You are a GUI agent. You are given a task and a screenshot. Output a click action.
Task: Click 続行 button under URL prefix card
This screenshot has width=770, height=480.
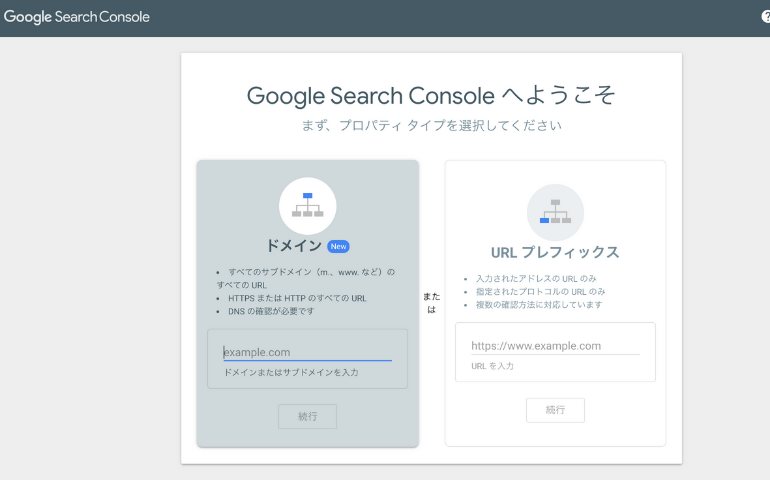tap(555, 410)
